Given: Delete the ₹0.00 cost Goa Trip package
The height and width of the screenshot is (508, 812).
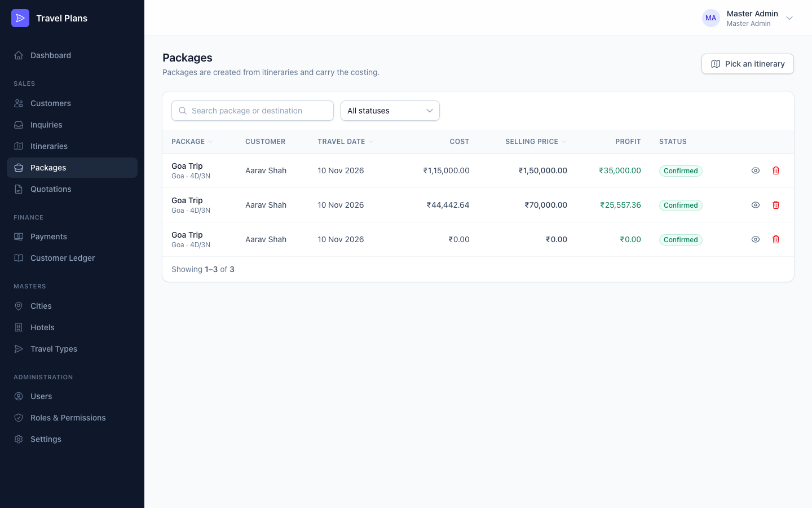Looking at the screenshot, I should coord(776,239).
